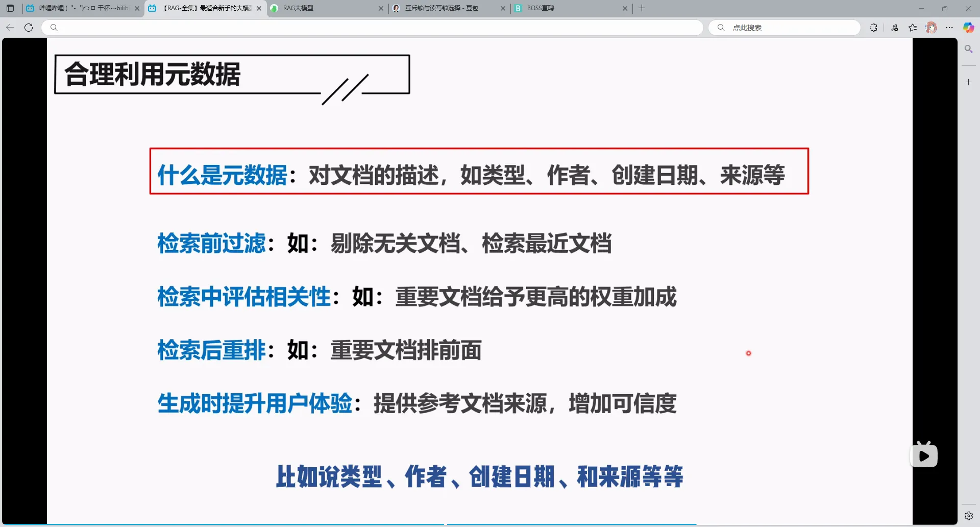The width and height of the screenshot is (980, 527).
Task: Add a sidebar app with plus icon
Action: 968,82
